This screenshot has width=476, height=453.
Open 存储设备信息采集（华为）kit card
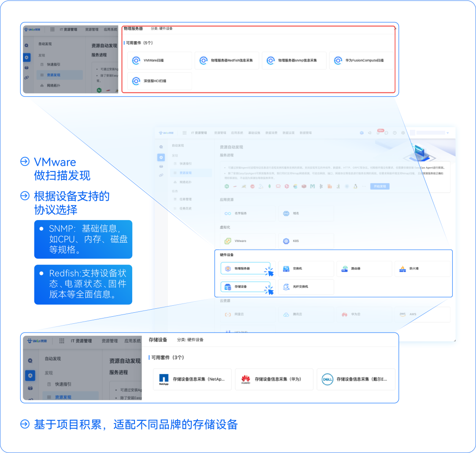click(x=274, y=379)
